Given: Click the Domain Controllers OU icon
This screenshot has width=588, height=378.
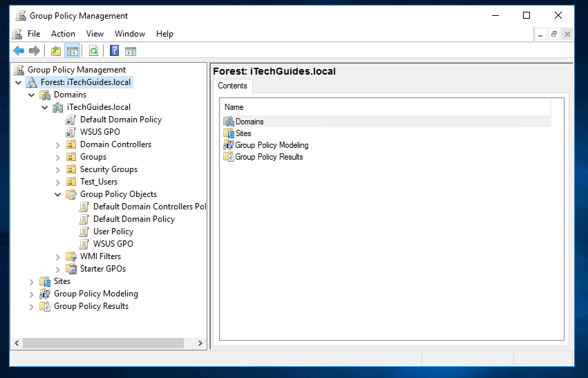Looking at the screenshot, I should (71, 144).
